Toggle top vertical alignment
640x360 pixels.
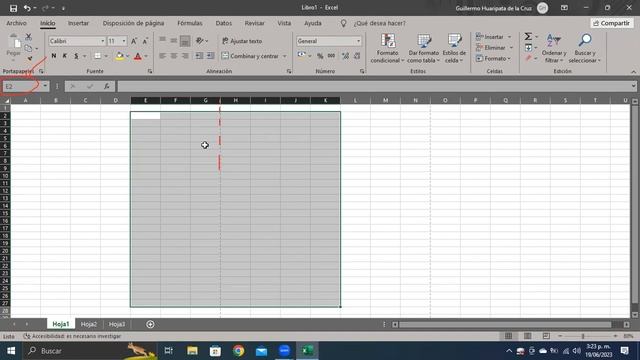tap(162, 41)
